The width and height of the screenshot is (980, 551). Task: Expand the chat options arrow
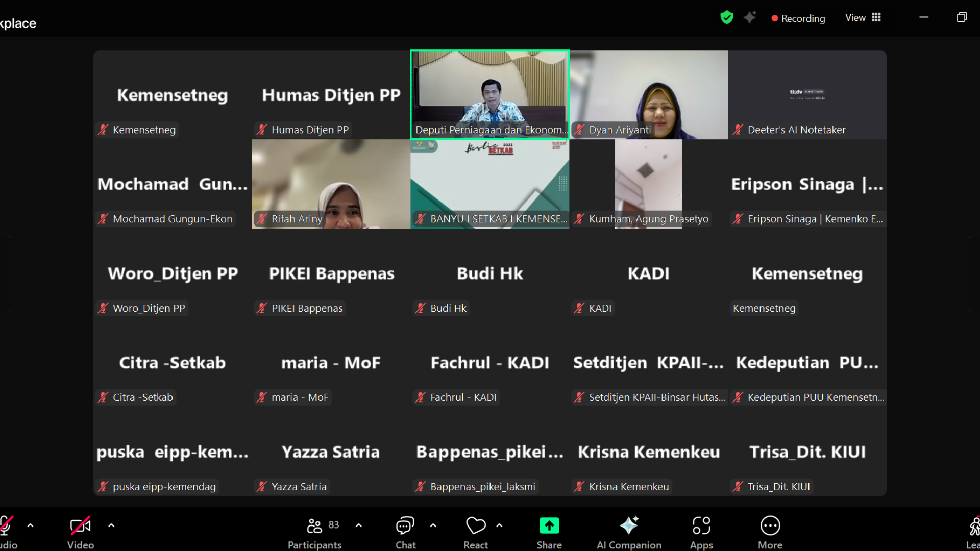433,525
